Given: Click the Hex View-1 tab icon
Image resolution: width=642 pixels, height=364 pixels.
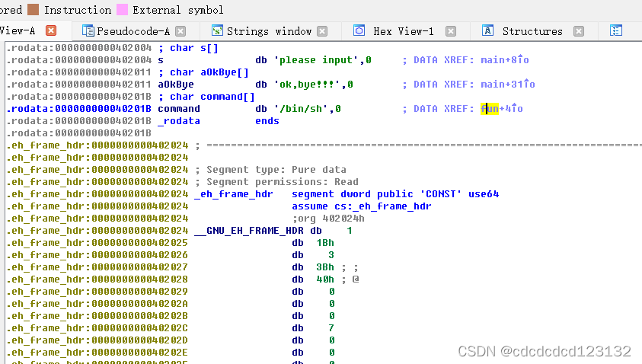Looking at the screenshot, I should click(x=359, y=30).
